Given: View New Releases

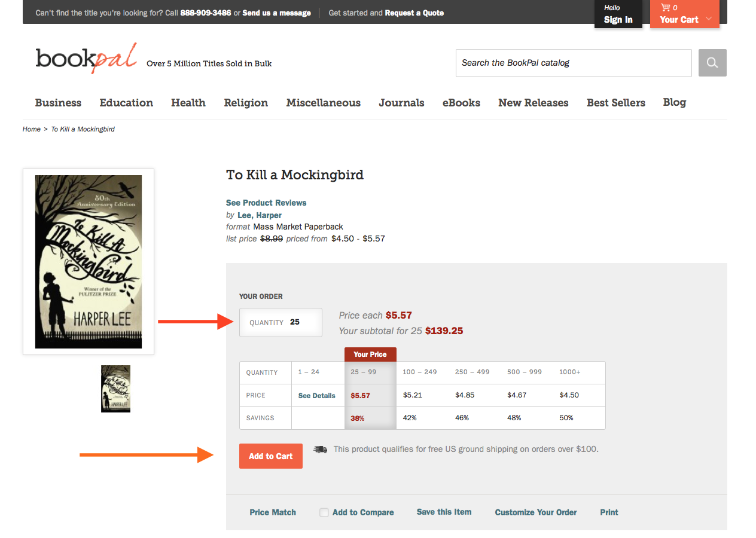Looking at the screenshot, I should pos(534,103).
